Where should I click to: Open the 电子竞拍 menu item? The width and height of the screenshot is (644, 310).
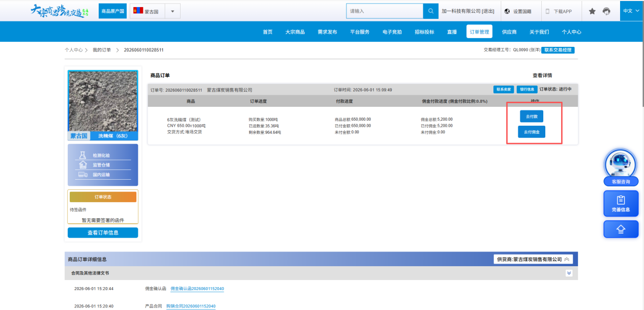392,32
